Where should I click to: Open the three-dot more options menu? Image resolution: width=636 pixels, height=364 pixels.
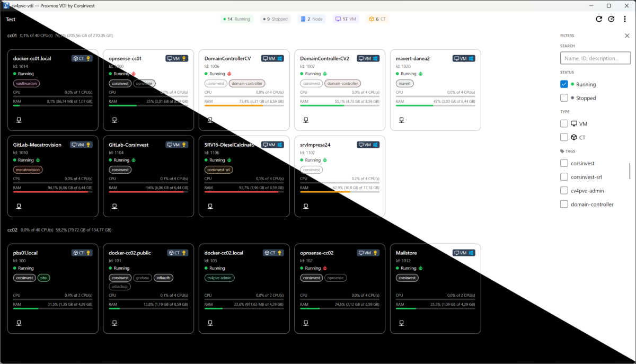tap(624, 19)
